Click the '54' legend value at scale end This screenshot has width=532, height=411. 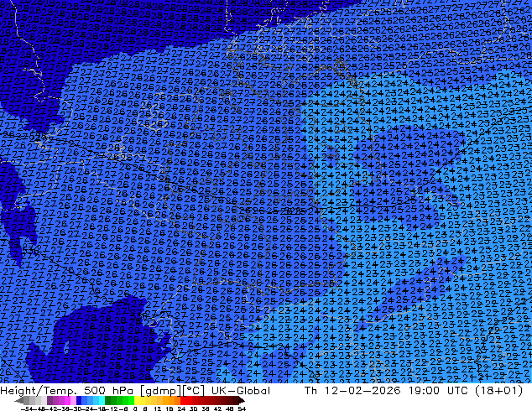pos(241,409)
